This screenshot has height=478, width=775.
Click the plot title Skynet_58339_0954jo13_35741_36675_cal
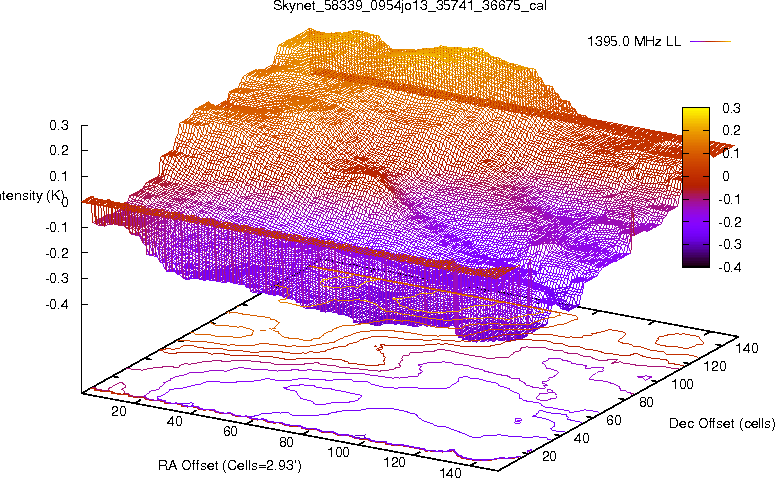[410, 6]
